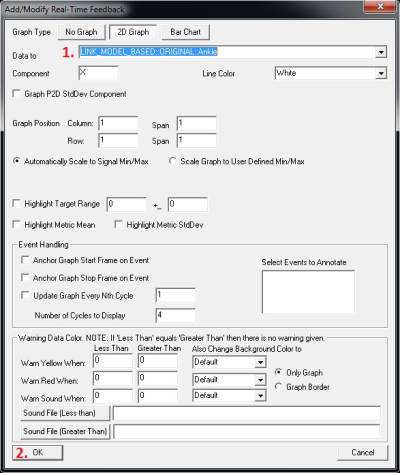Expand the Line Color dropdown

381,73
